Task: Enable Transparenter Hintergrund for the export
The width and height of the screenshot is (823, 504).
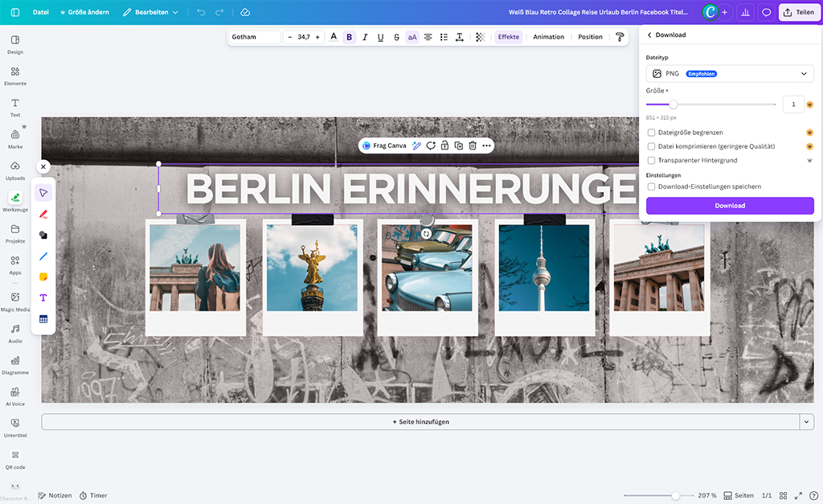Action: click(651, 160)
